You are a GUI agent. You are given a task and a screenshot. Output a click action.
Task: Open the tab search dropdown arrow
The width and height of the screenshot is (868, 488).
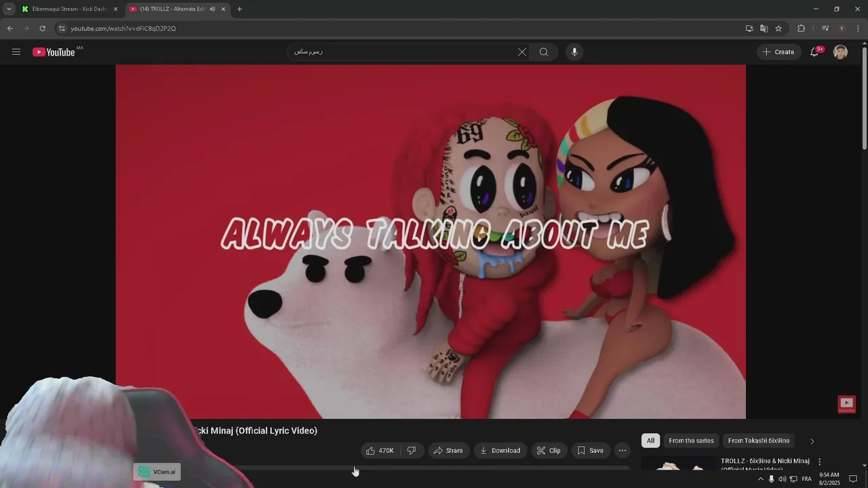tap(8, 9)
